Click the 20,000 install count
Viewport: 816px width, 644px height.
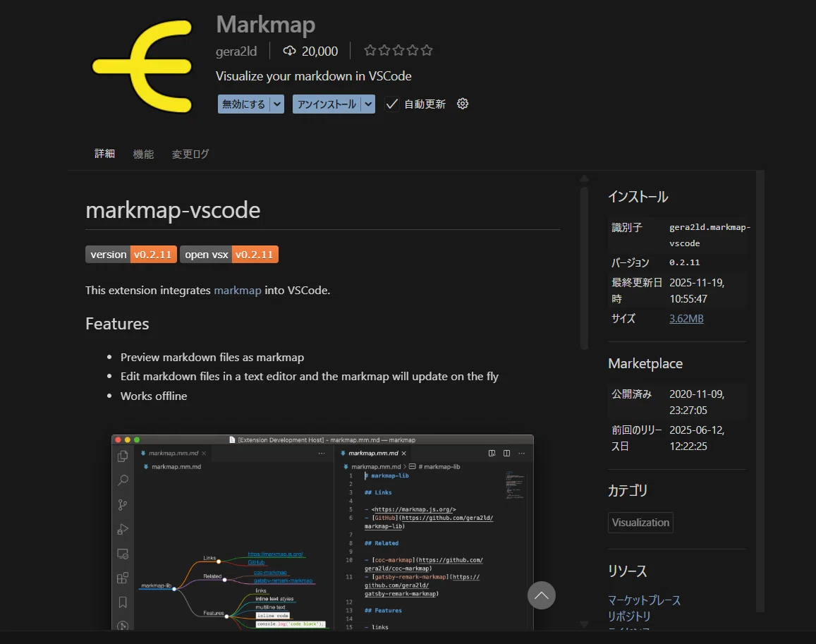pyautogui.click(x=319, y=51)
